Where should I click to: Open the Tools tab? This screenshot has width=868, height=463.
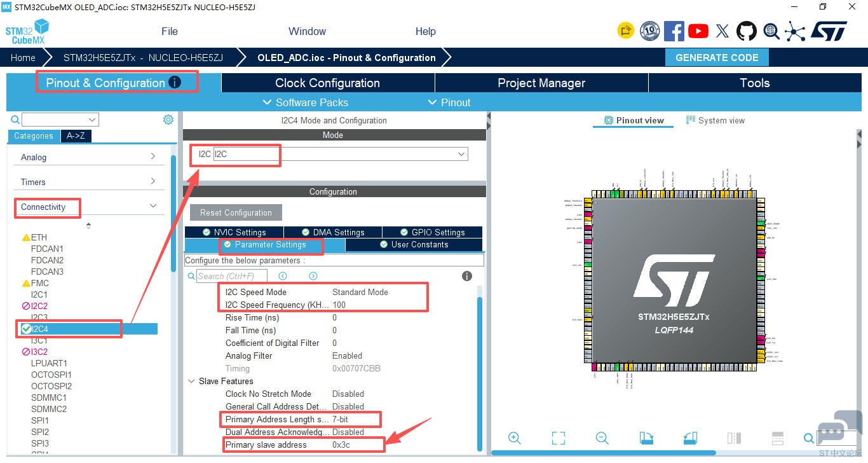[755, 83]
